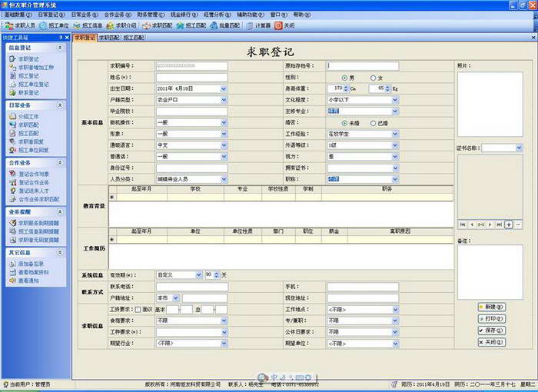Expand the 有效期 dropdown showing 自定义
The height and width of the screenshot is (392, 538).
[198, 275]
